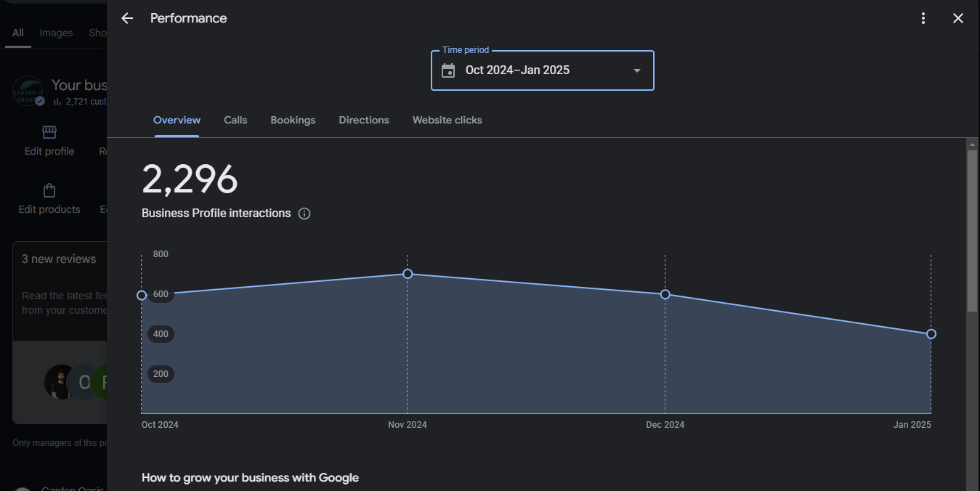Image resolution: width=980 pixels, height=491 pixels.
Task: Close the Performance panel with X
Action: click(x=958, y=18)
